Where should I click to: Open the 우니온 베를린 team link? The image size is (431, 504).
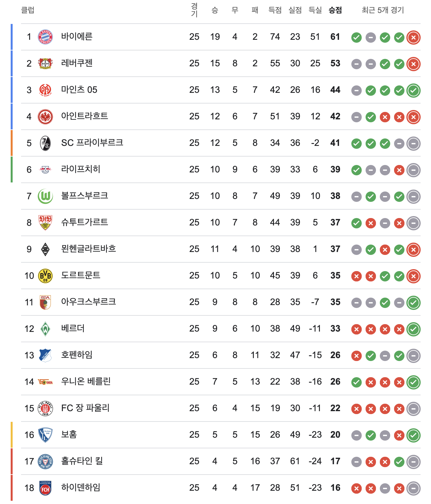[86, 381]
